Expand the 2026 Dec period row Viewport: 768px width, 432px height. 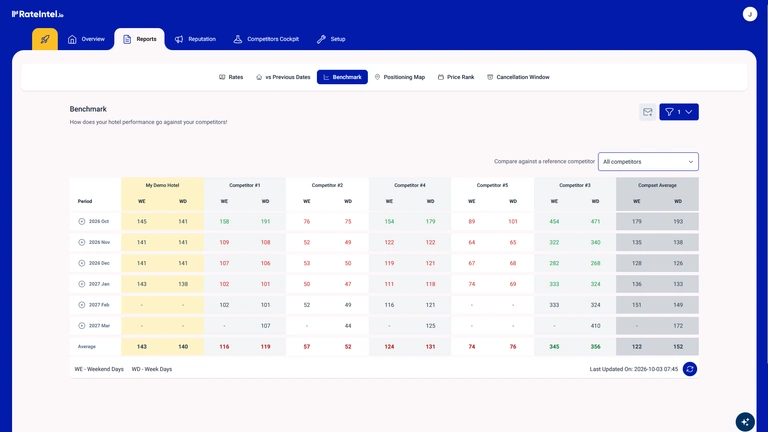[82, 263]
